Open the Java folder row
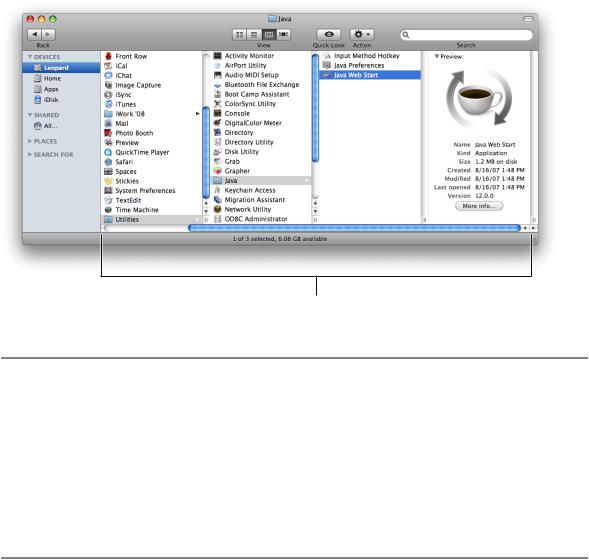This screenshot has width=589, height=560. pyautogui.click(x=261, y=181)
